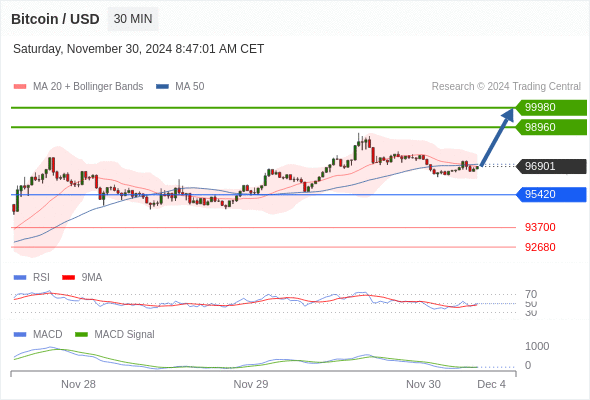This screenshot has width=590, height=400.
Task: Click the MACD Signal green legend marker
Action: 81,335
